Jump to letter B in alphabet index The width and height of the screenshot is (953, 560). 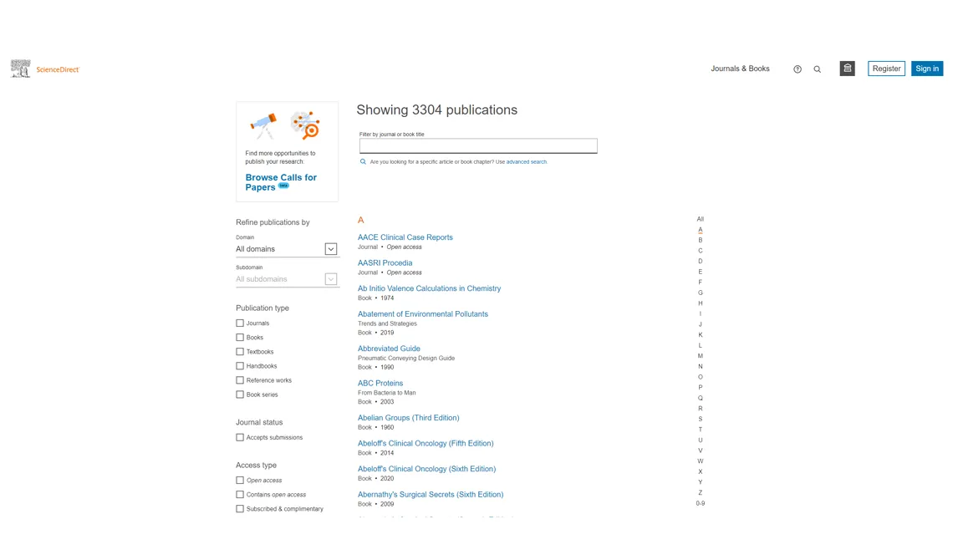pos(701,241)
